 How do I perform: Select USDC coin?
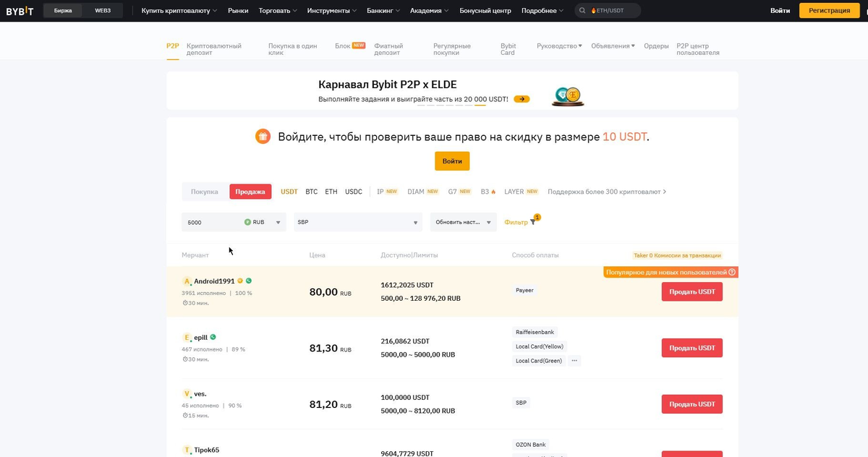(354, 192)
